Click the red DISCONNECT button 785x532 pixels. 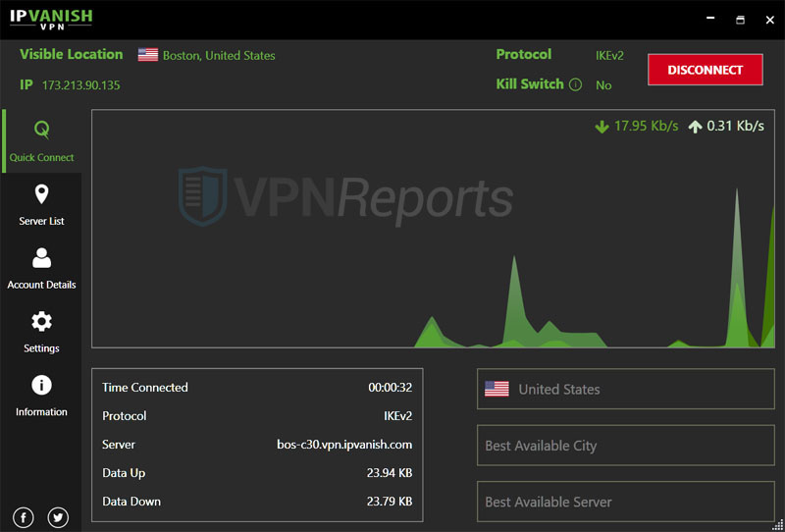point(705,70)
